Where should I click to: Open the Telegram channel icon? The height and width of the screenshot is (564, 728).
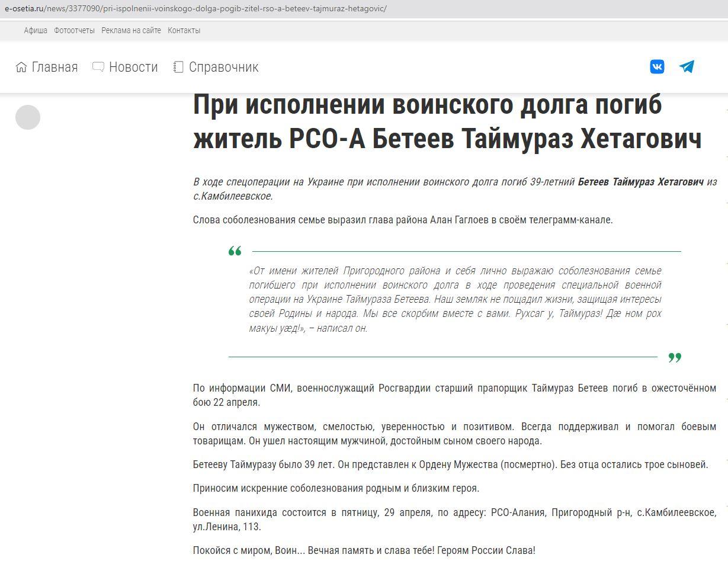687,67
